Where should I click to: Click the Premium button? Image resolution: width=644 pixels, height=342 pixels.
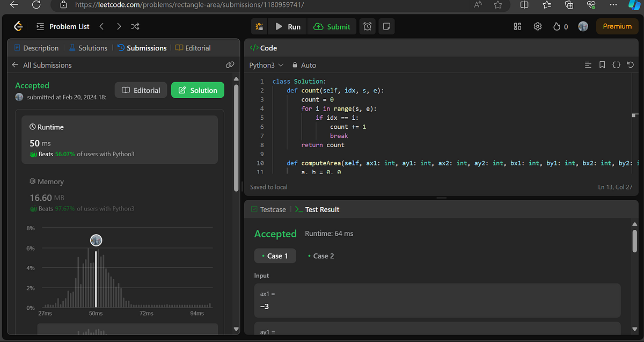click(617, 26)
